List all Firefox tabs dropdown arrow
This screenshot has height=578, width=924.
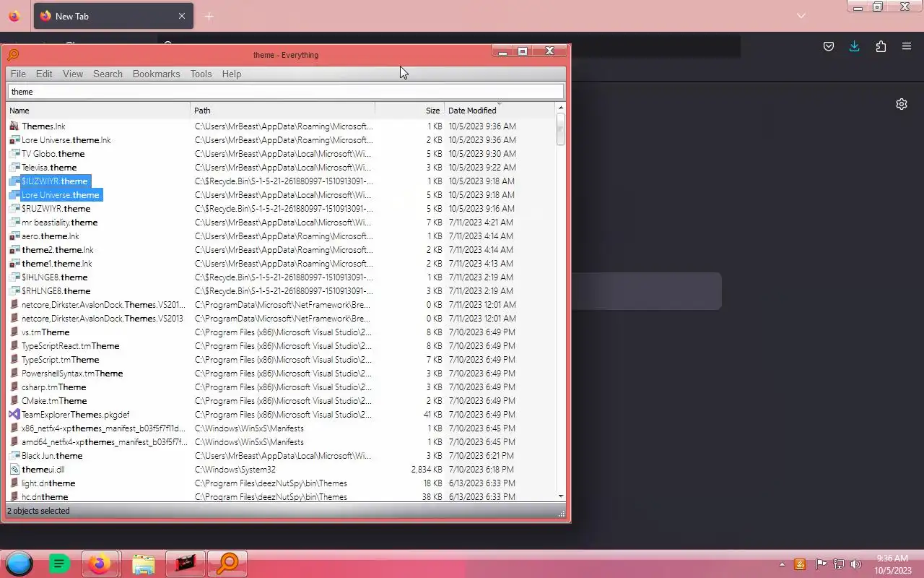[801, 16]
